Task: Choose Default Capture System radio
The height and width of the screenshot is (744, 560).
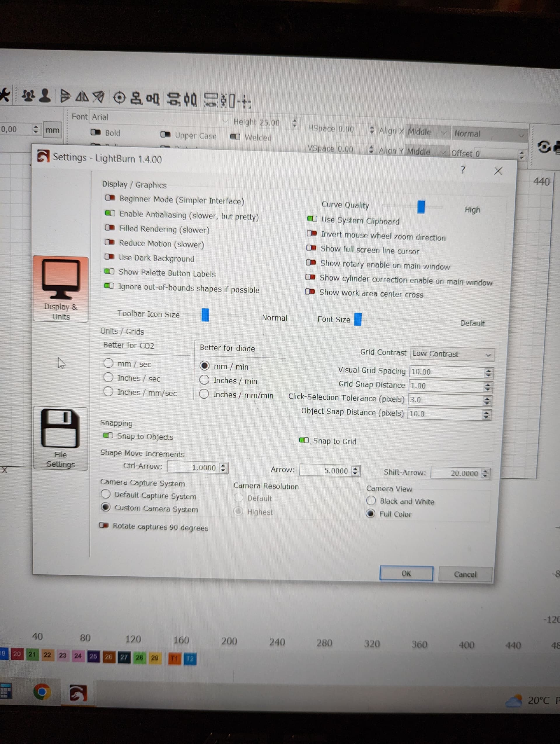Action: [x=106, y=494]
